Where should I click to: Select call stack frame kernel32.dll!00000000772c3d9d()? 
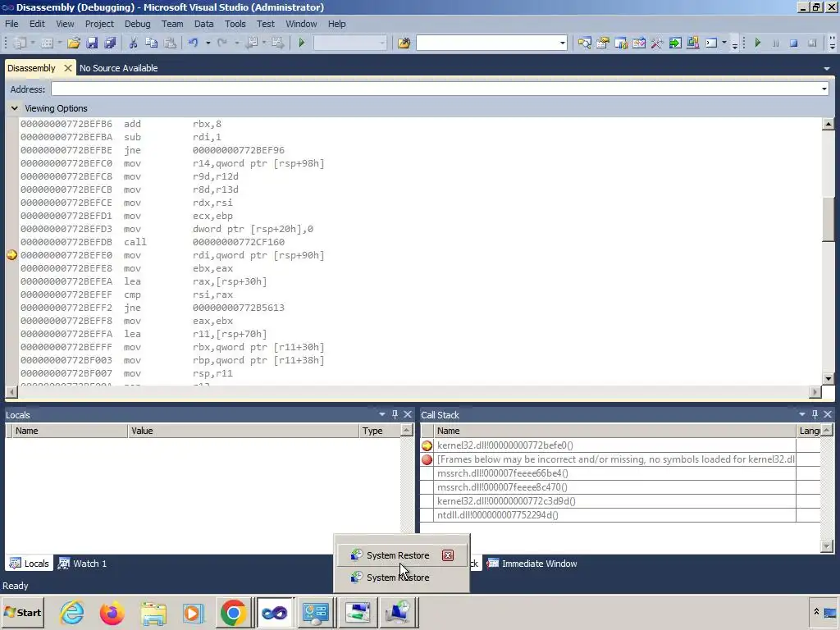pyautogui.click(x=616, y=501)
